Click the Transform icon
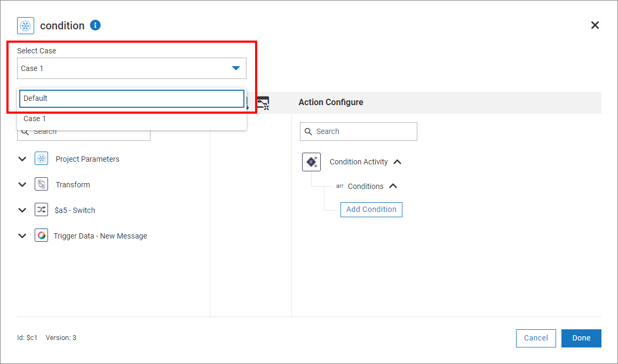 [42, 185]
